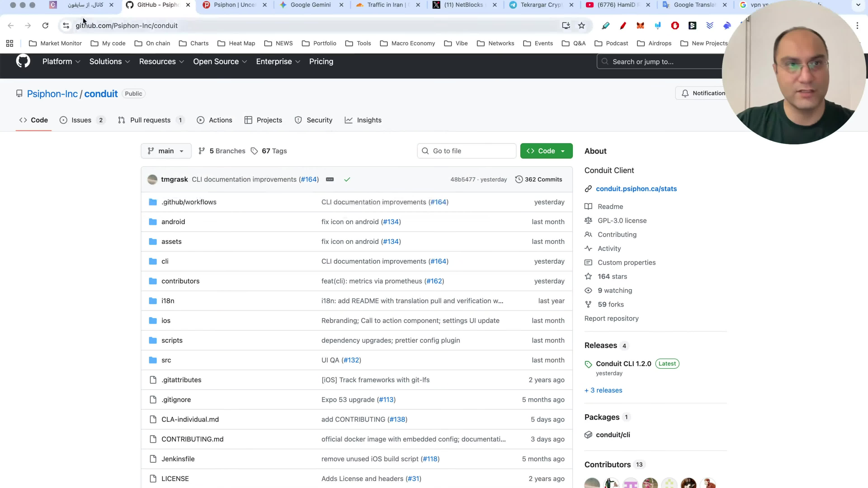Screen dimensions: 868x488
Task: Open Chrome three-dot menu
Action: click(x=858, y=26)
